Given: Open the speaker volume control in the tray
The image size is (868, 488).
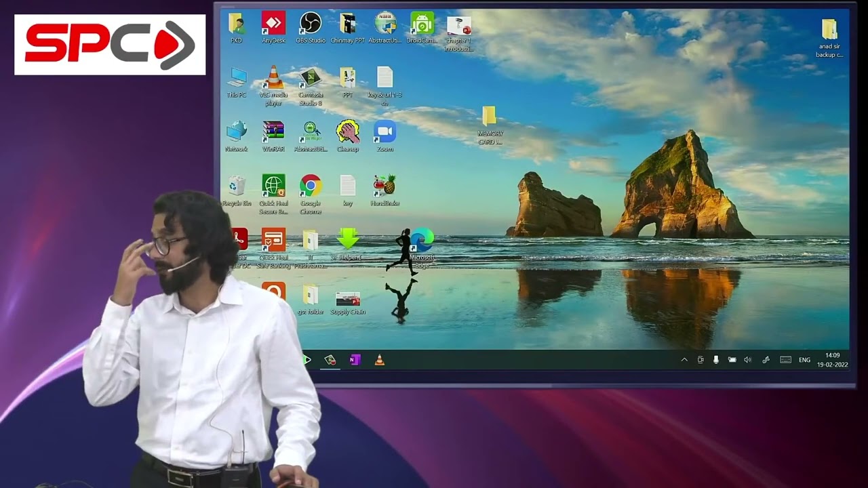Looking at the screenshot, I should 748,360.
